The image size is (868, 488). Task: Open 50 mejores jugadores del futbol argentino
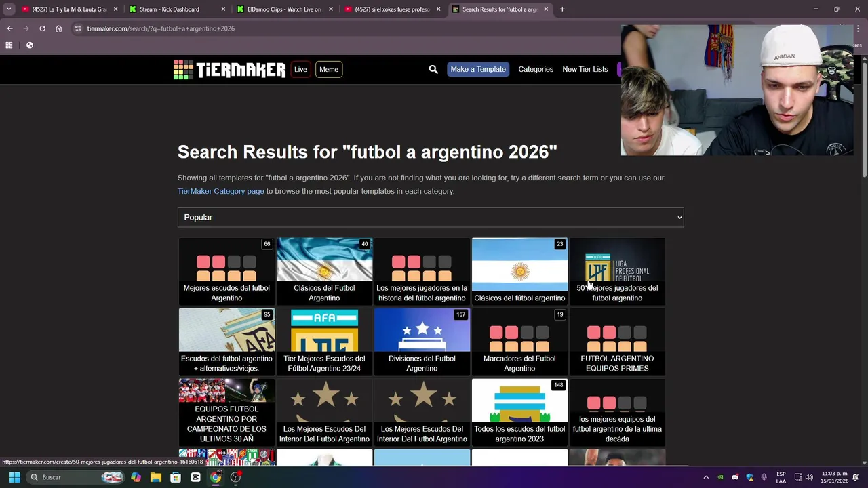click(617, 270)
